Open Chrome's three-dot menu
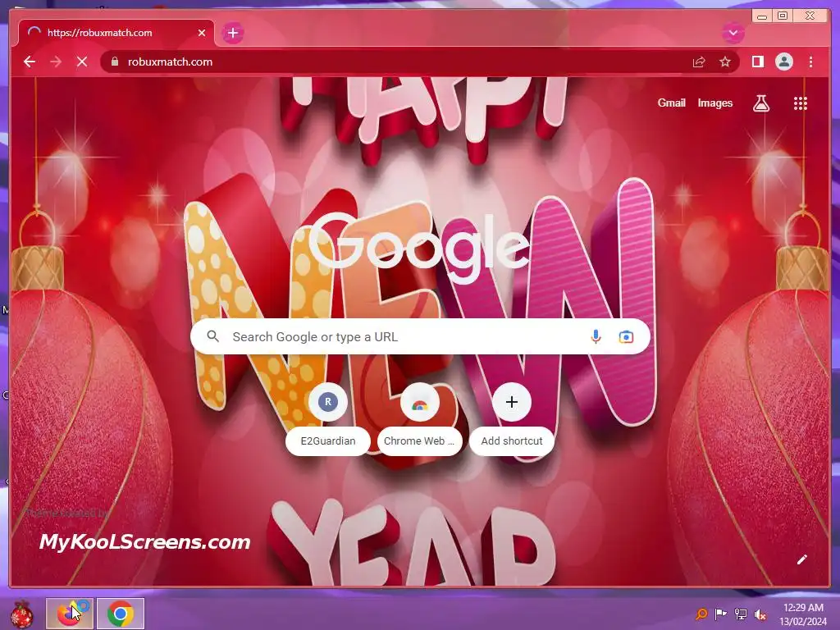Screen dimensions: 840x630 810,62
